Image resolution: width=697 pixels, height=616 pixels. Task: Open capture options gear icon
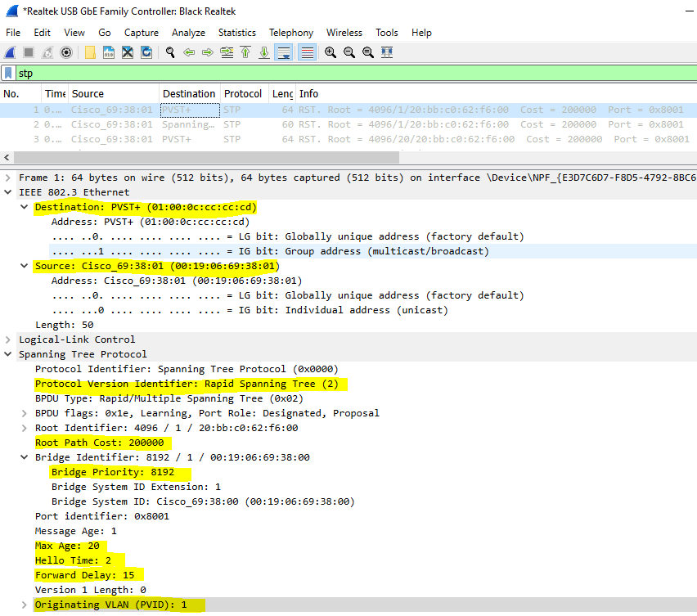(x=66, y=52)
